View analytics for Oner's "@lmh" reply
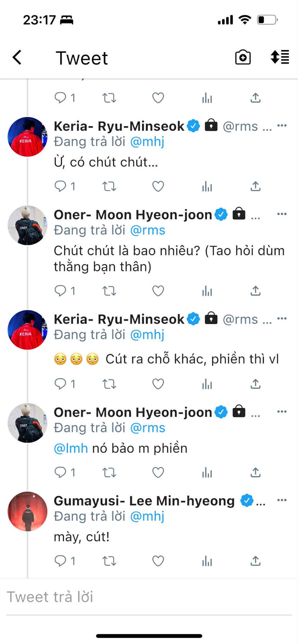 click(x=207, y=473)
